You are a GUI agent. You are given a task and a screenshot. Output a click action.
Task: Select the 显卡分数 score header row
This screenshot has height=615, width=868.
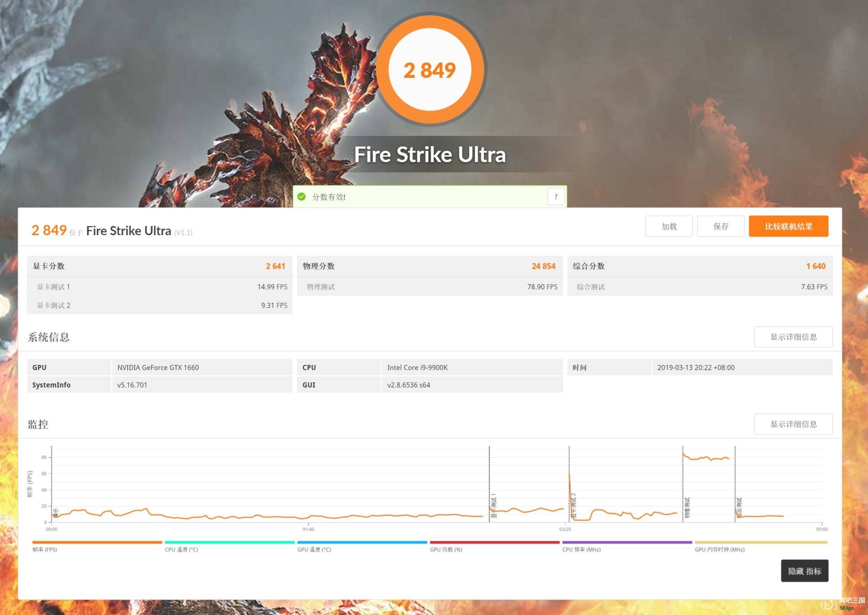[159, 266]
